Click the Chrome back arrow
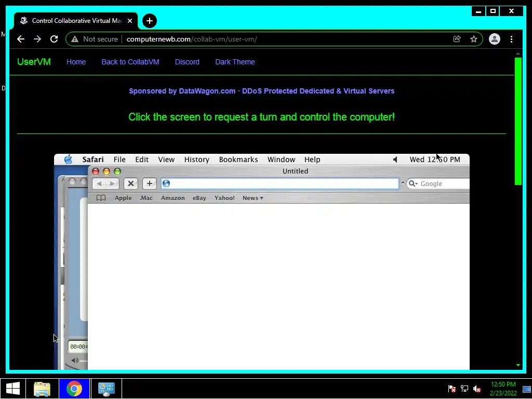The height and width of the screenshot is (399, 532). (21, 39)
